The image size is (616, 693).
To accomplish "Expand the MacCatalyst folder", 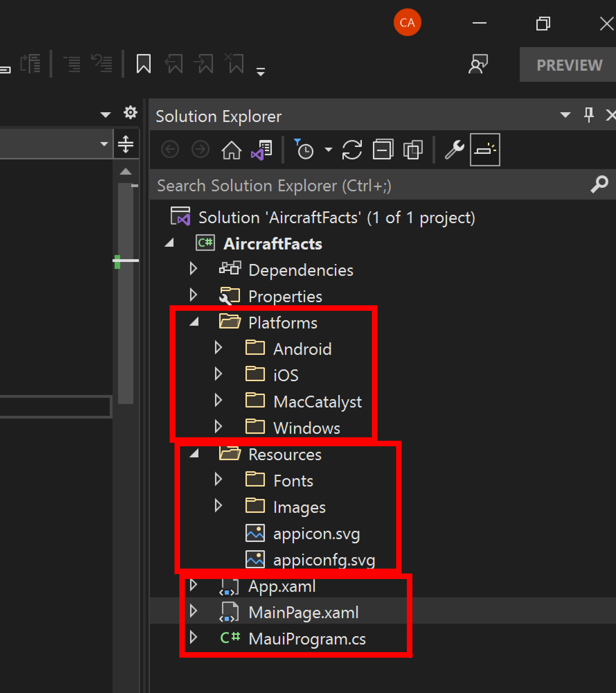I will pyautogui.click(x=218, y=401).
